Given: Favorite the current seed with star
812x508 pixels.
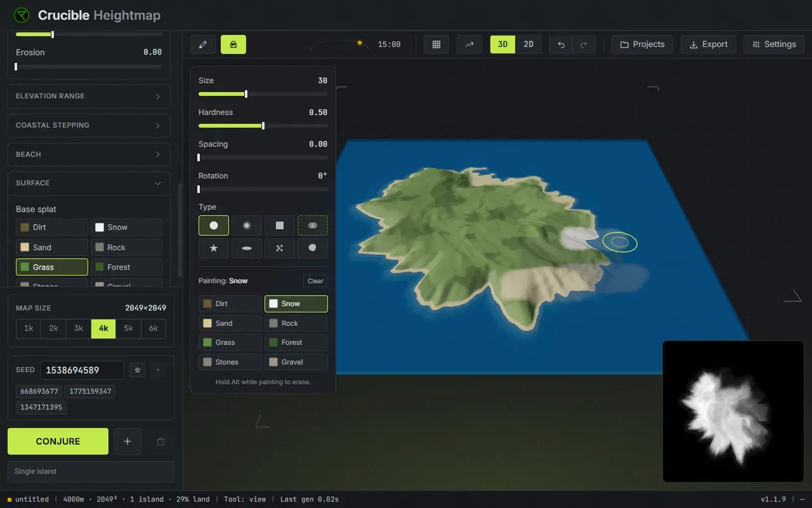Looking at the screenshot, I should (137, 370).
